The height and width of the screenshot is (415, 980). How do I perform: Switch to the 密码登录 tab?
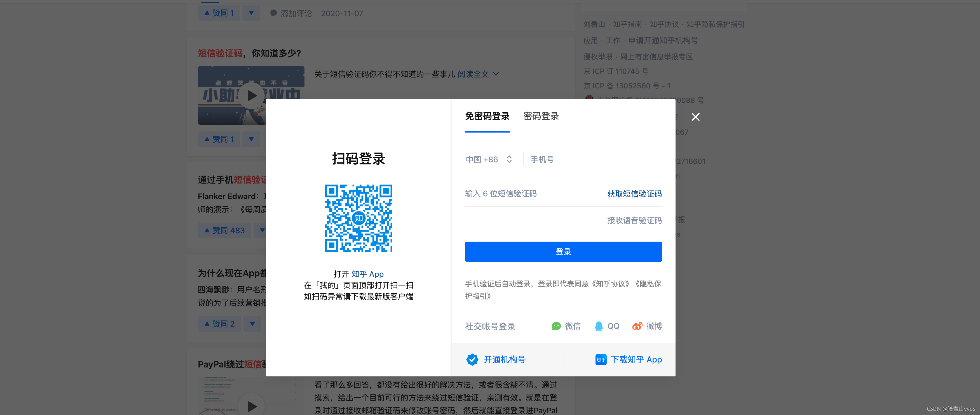coord(541,116)
